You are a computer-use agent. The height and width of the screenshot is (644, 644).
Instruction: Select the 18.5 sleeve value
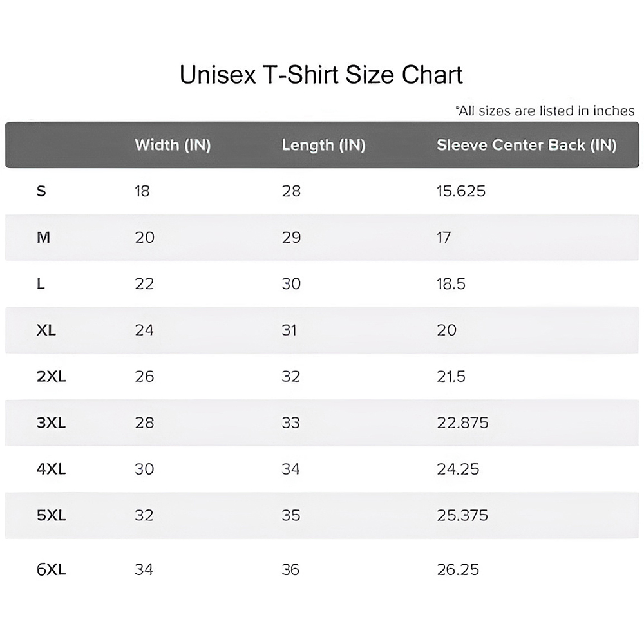point(451,284)
